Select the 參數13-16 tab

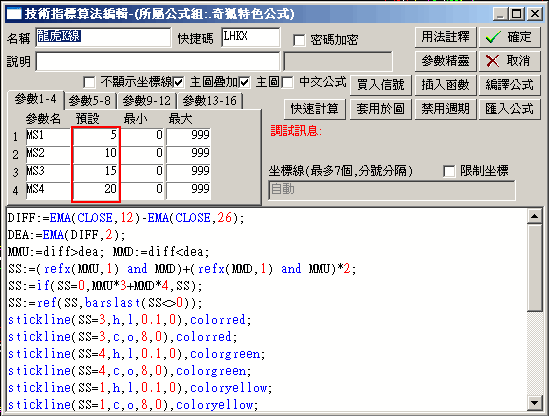coord(209,101)
